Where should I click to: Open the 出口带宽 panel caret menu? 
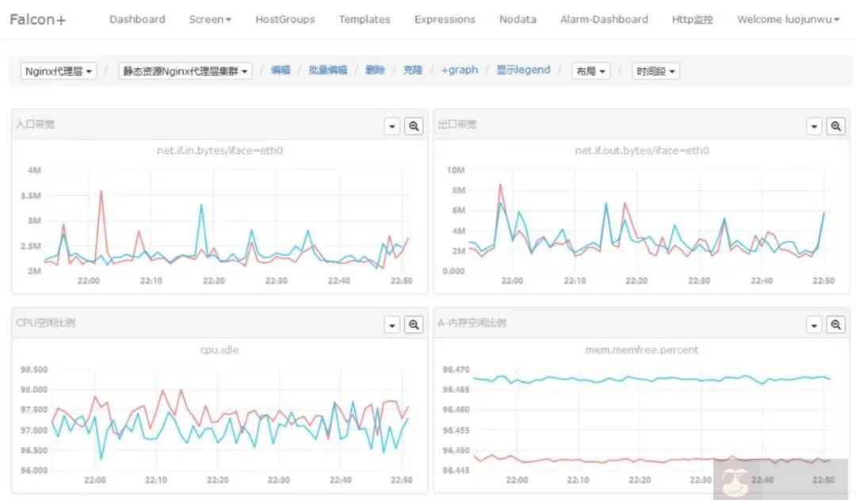[x=814, y=126]
